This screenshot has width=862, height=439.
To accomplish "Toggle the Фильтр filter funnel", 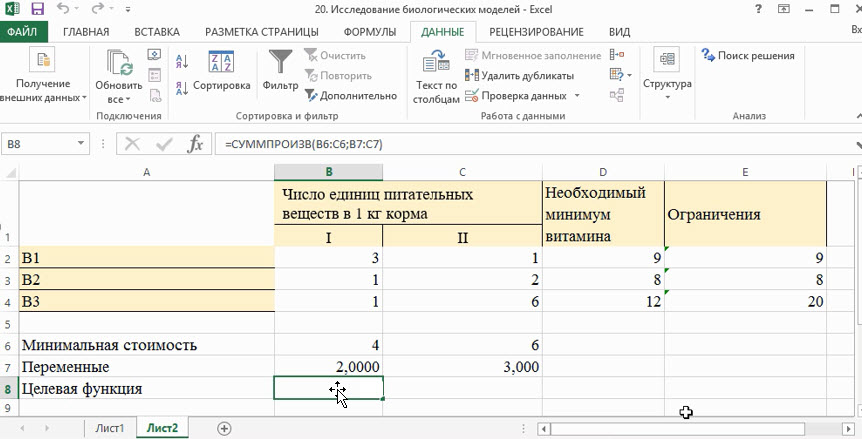I will coord(281,70).
